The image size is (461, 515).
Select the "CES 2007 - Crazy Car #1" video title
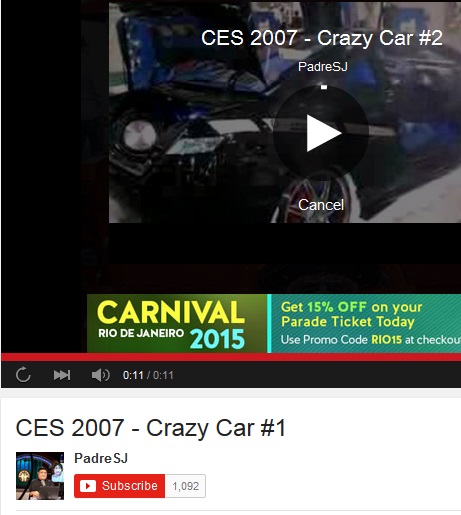[151, 428]
